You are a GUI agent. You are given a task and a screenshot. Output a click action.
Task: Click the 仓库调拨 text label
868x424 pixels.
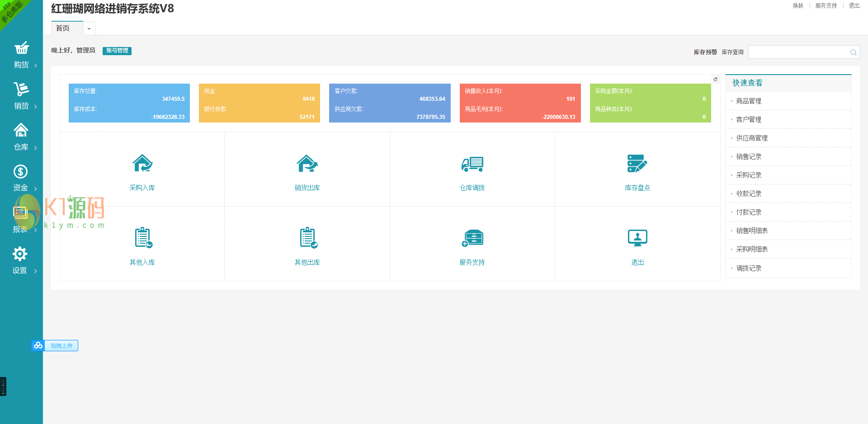472,188
